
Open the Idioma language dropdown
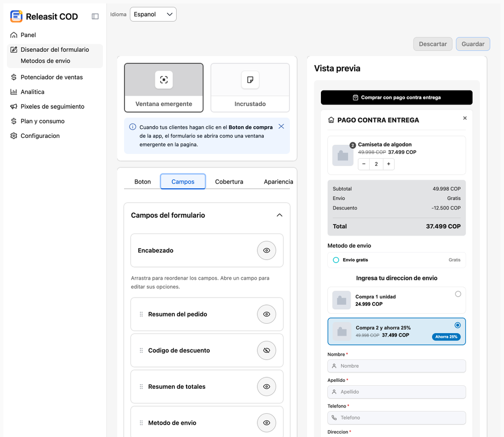pyautogui.click(x=153, y=14)
